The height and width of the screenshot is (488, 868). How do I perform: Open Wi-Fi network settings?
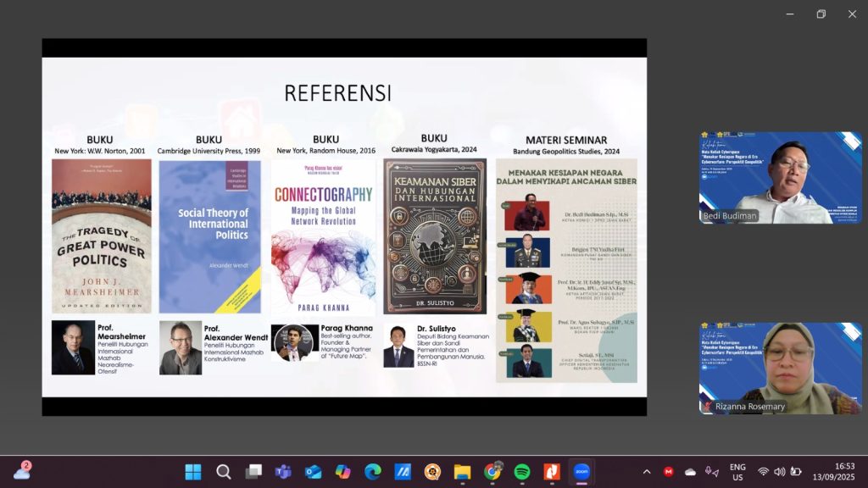pyautogui.click(x=764, y=472)
